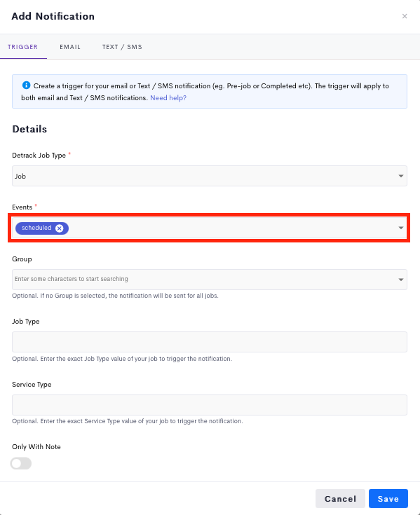Click the Save button

(388, 499)
